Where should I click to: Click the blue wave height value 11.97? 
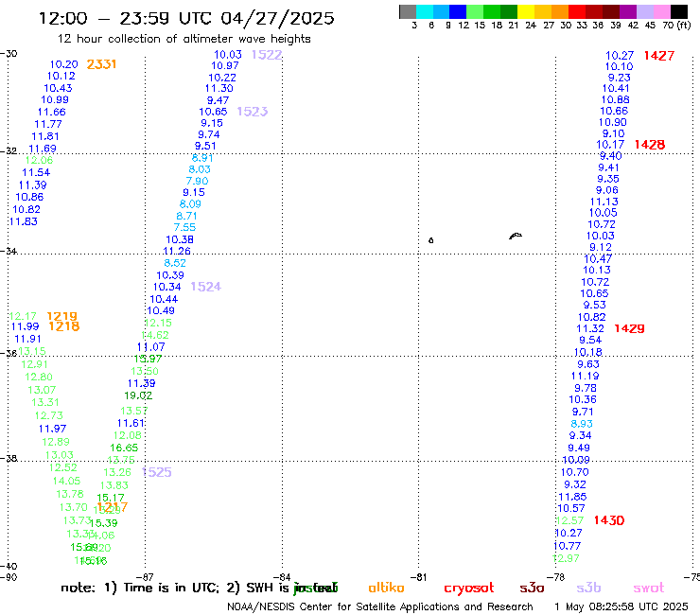(x=52, y=429)
